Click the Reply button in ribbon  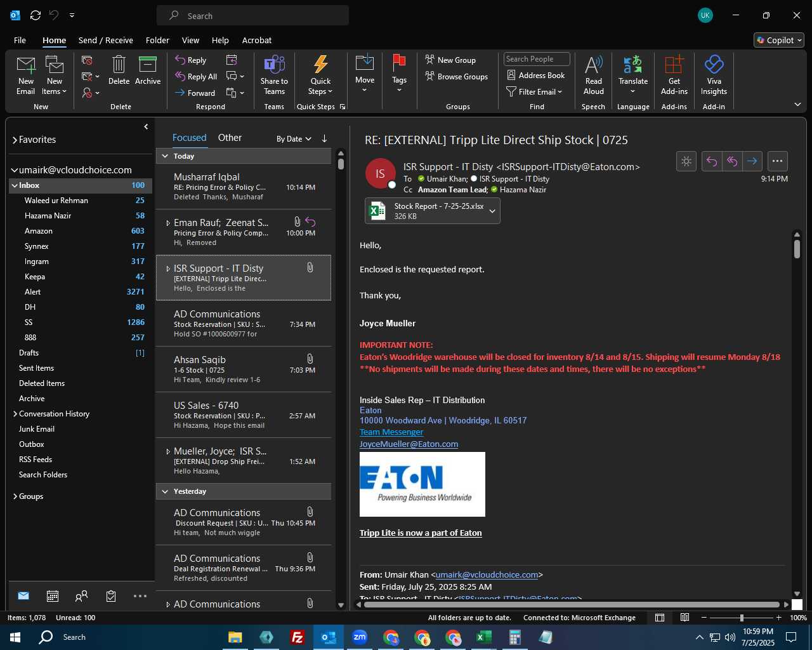191,60
